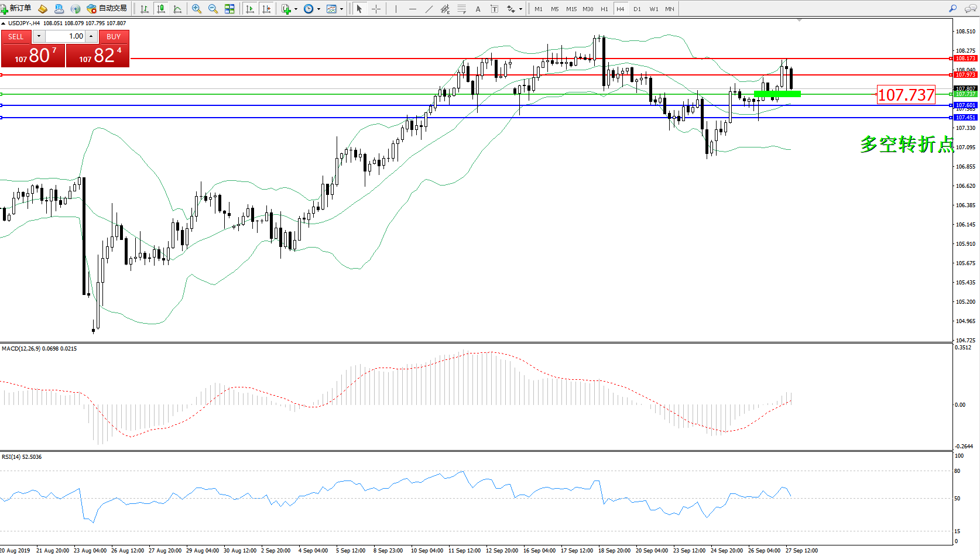Viewport: 980px width, 556px height.
Task: Open the chart templates dropdown arrow
Action: tap(341, 9)
